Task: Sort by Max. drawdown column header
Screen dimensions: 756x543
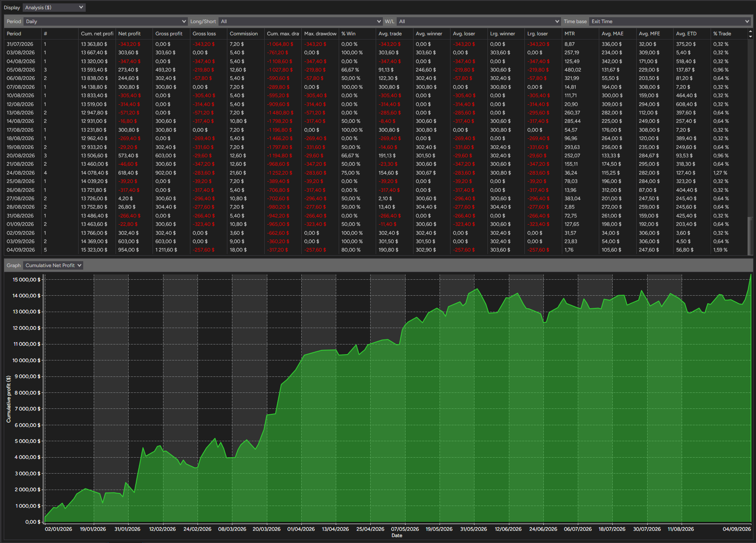Action: tap(320, 34)
